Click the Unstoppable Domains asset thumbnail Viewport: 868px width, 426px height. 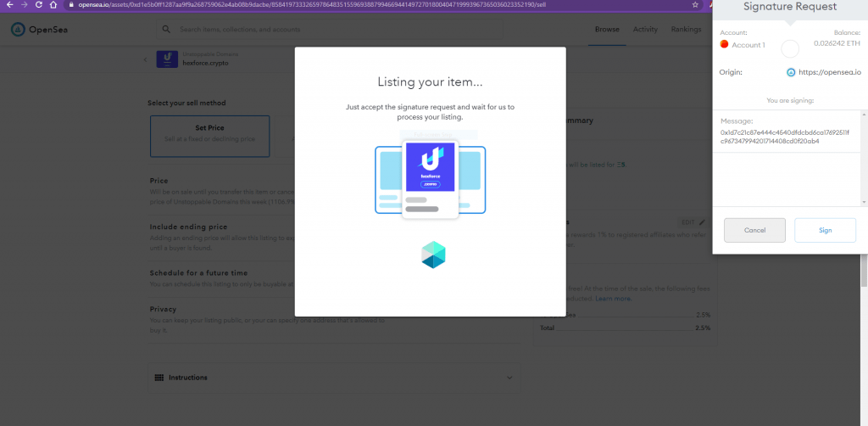click(167, 59)
